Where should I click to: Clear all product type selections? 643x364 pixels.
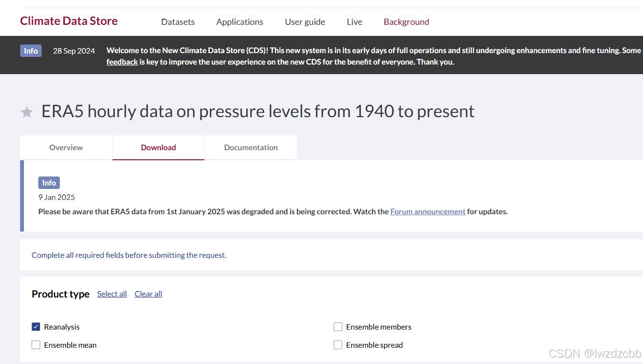(148, 294)
